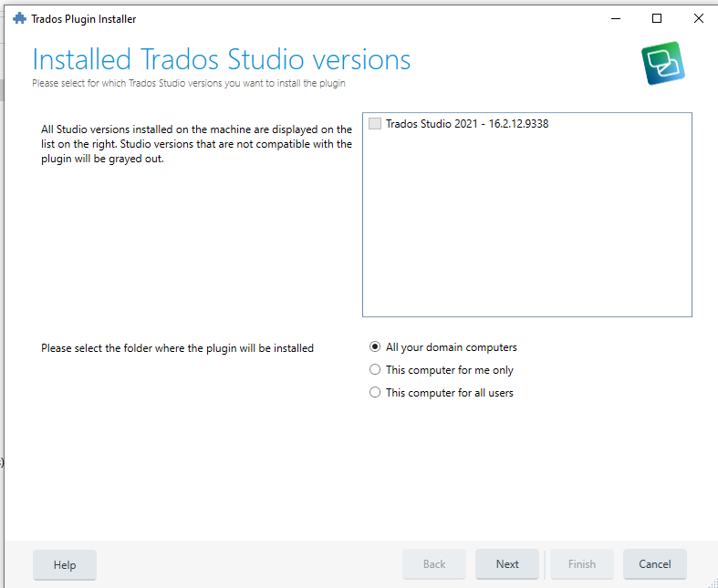Click the grayed-out Back button
Viewport: 718px width, 588px height.
click(434, 564)
